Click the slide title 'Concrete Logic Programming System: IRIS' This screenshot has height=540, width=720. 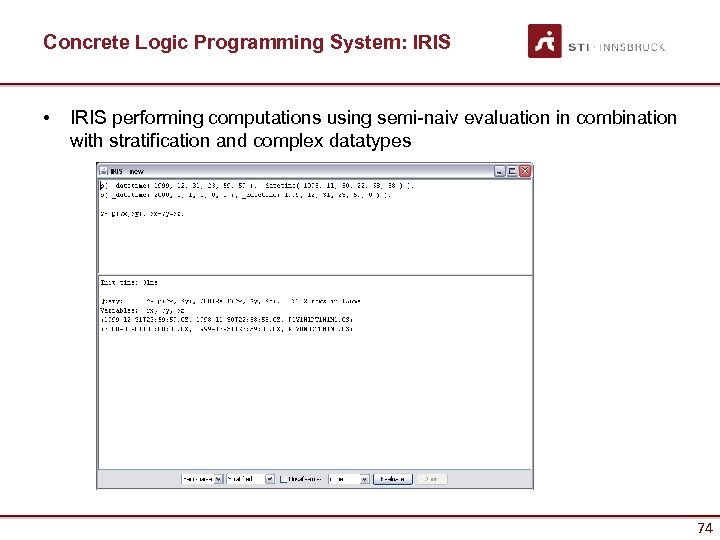(x=247, y=42)
